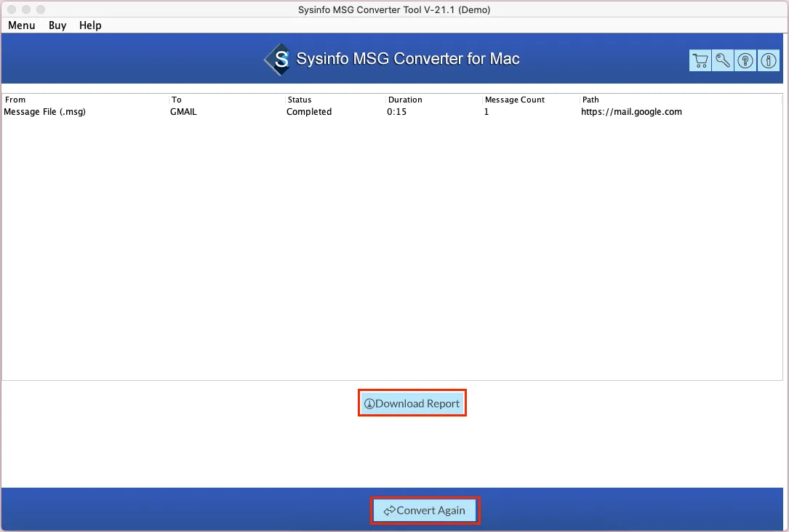Screen dimensions: 789x532
Task: Open the Menu menu
Action: coord(22,25)
